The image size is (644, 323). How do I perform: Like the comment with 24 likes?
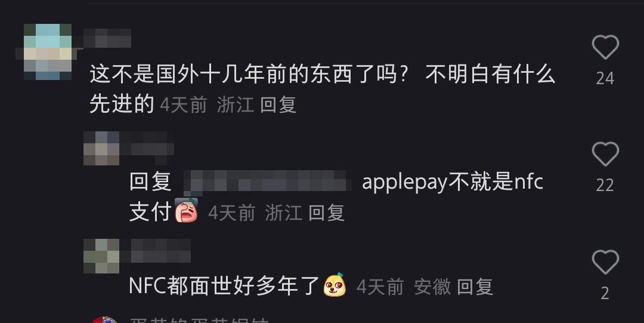tap(605, 47)
